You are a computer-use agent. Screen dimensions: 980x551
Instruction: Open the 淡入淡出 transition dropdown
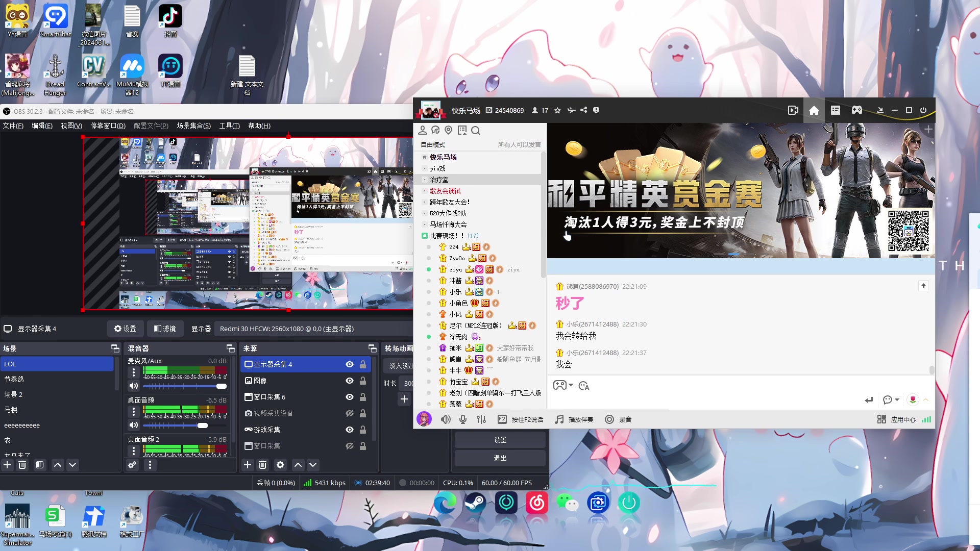click(399, 366)
